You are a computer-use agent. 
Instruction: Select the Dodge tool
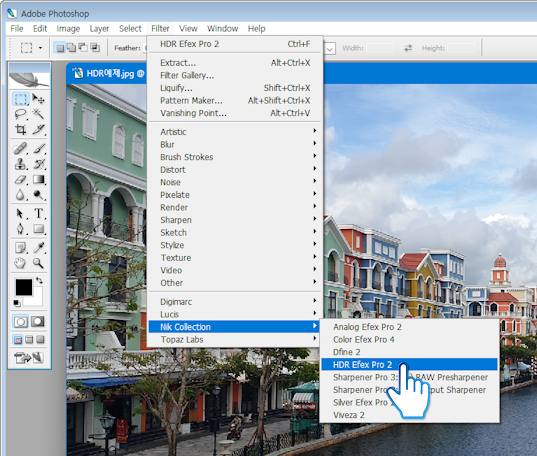click(x=38, y=195)
